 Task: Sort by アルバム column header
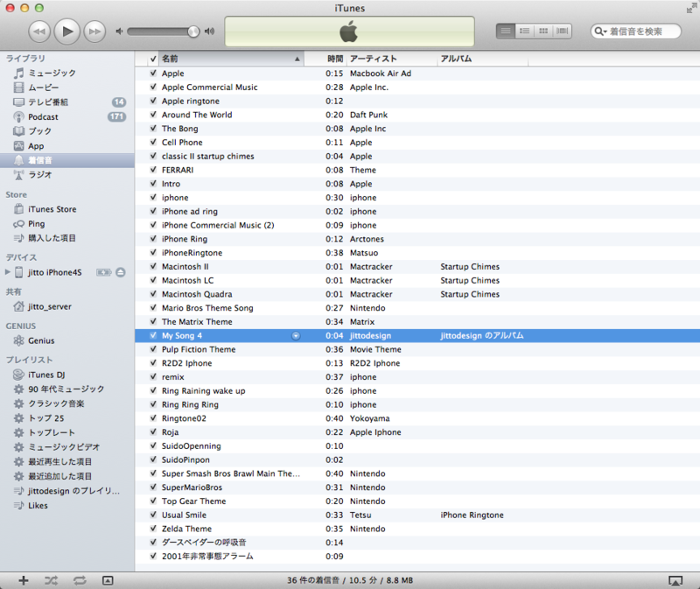point(483,59)
